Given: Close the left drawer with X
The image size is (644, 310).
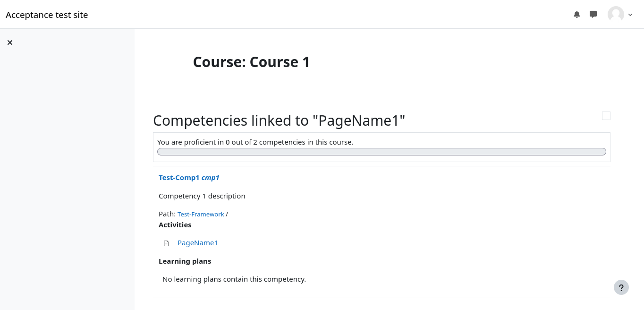Looking at the screenshot, I should pos(10,43).
